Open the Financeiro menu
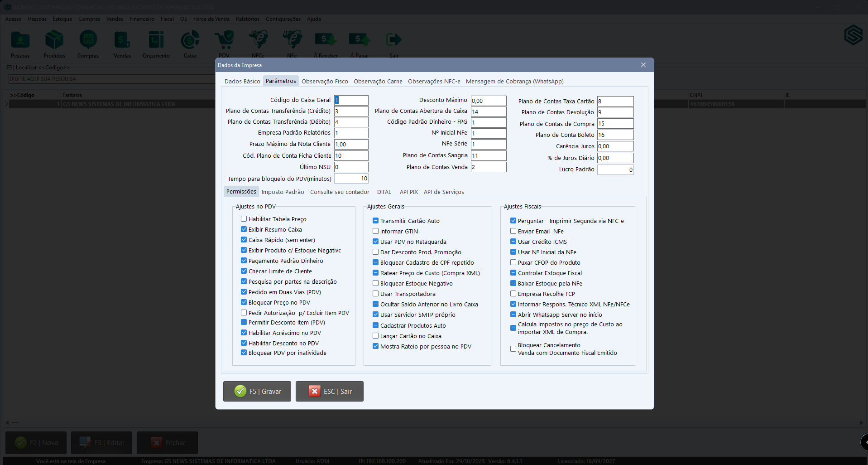Viewport: 868px width, 465px height. coord(142,19)
